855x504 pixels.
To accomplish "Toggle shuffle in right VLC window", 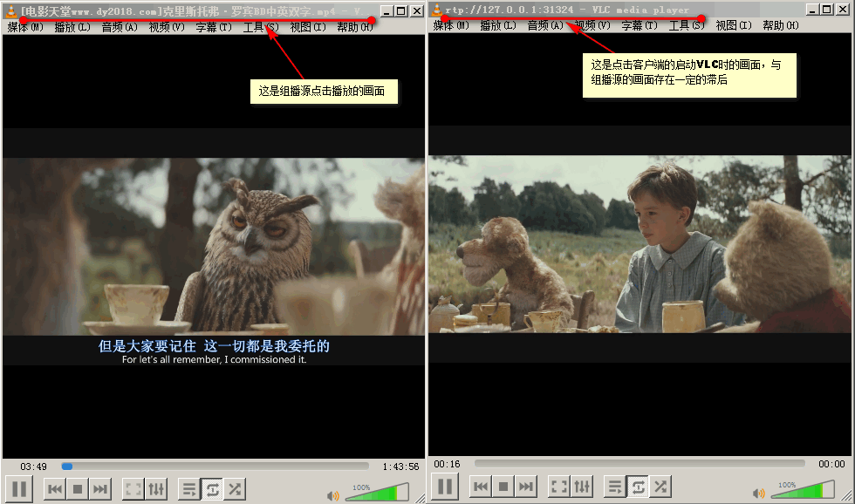I will point(661,486).
